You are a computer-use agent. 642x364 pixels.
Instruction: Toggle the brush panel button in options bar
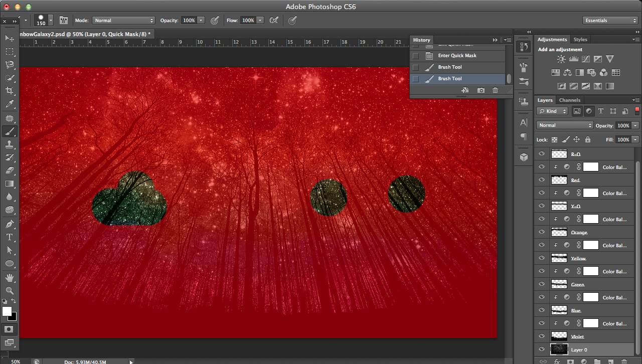click(x=64, y=21)
